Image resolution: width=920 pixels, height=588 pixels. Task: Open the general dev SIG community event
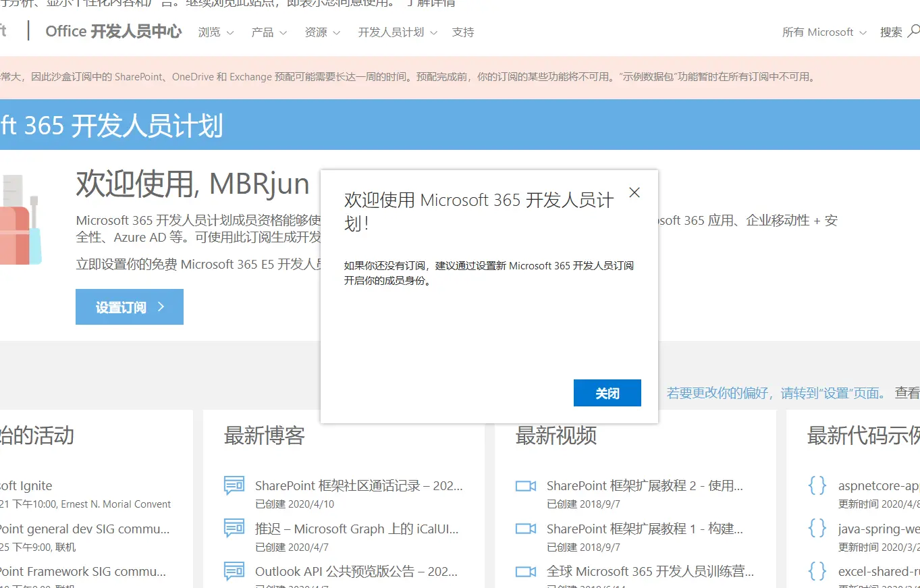[85, 529]
